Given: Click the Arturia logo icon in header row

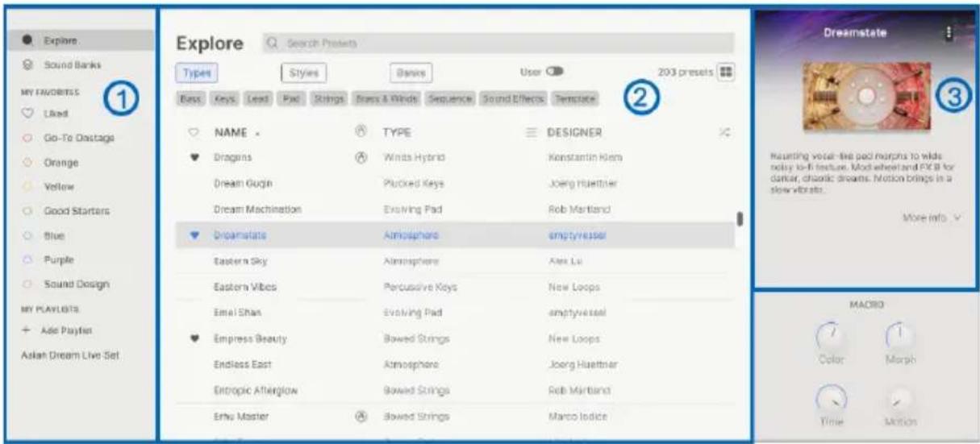Looking at the screenshot, I should pos(361,131).
